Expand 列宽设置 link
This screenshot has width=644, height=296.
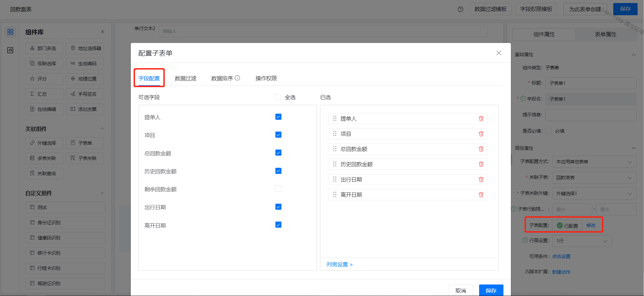pyautogui.click(x=340, y=265)
